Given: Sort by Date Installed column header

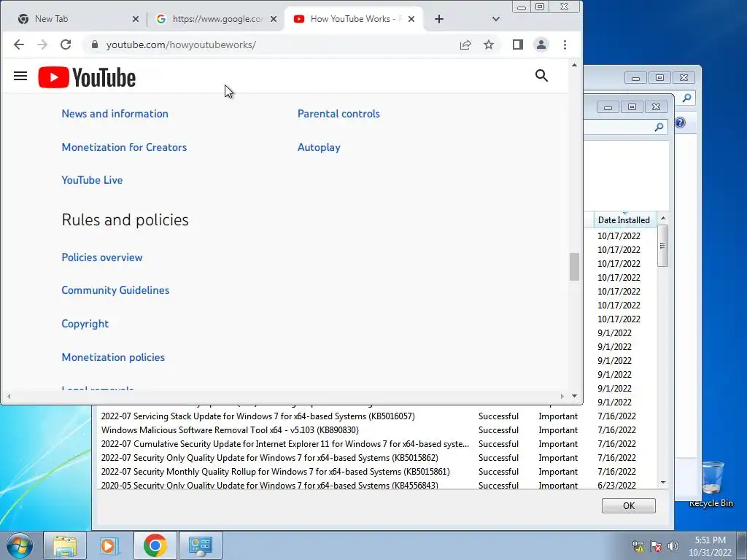Looking at the screenshot, I should pos(624,220).
